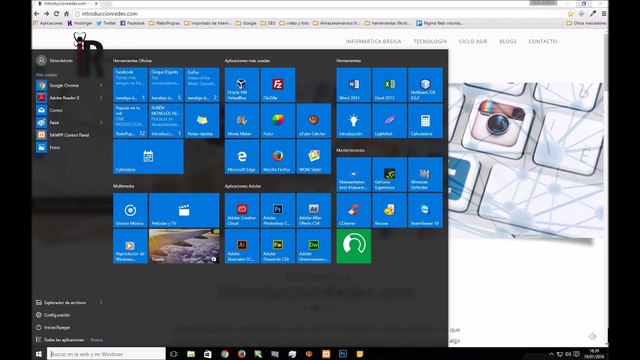
Task: Launch the Excel 2013 tile
Action: 389,85
